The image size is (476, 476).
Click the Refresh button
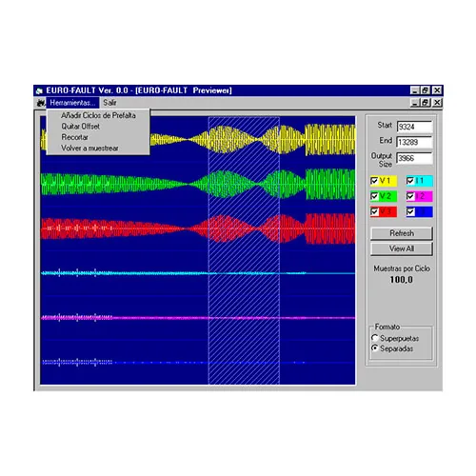coord(402,233)
